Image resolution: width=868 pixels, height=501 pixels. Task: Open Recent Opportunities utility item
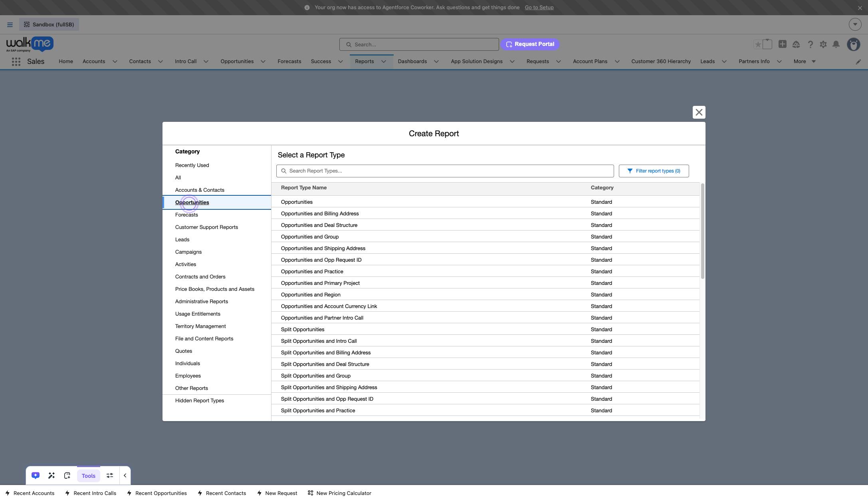click(x=157, y=493)
